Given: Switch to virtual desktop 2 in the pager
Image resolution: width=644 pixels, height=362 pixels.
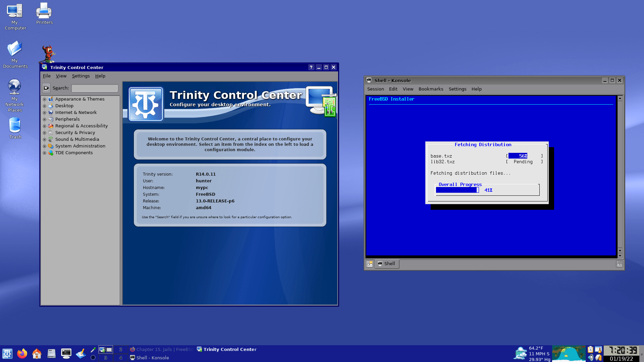Looking at the screenshot, I should click(121, 349).
